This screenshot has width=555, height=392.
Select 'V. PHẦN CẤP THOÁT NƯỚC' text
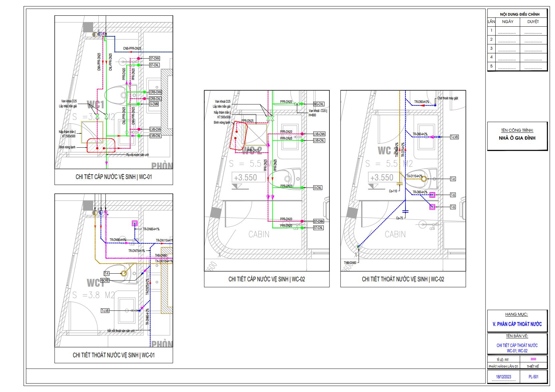[x=517, y=324]
